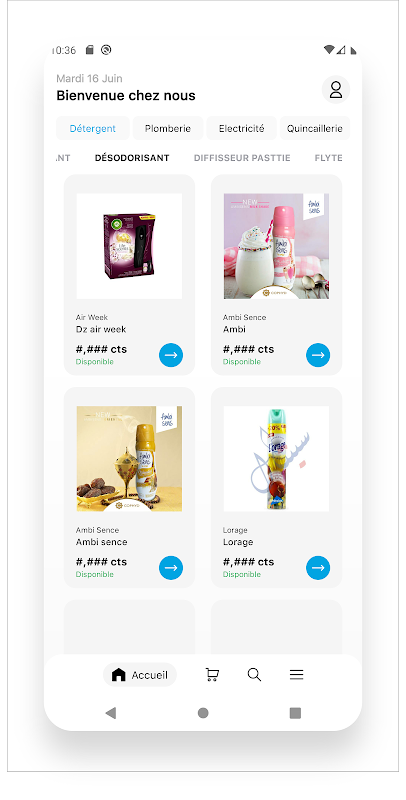Tap the arrow button on Dz air week
406x800 pixels.
coord(171,355)
